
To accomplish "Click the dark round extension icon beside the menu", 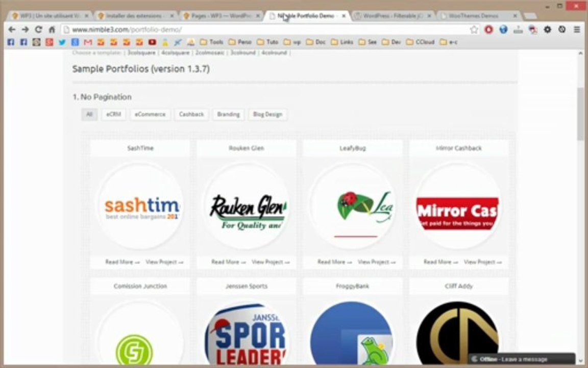I will pos(562,29).
